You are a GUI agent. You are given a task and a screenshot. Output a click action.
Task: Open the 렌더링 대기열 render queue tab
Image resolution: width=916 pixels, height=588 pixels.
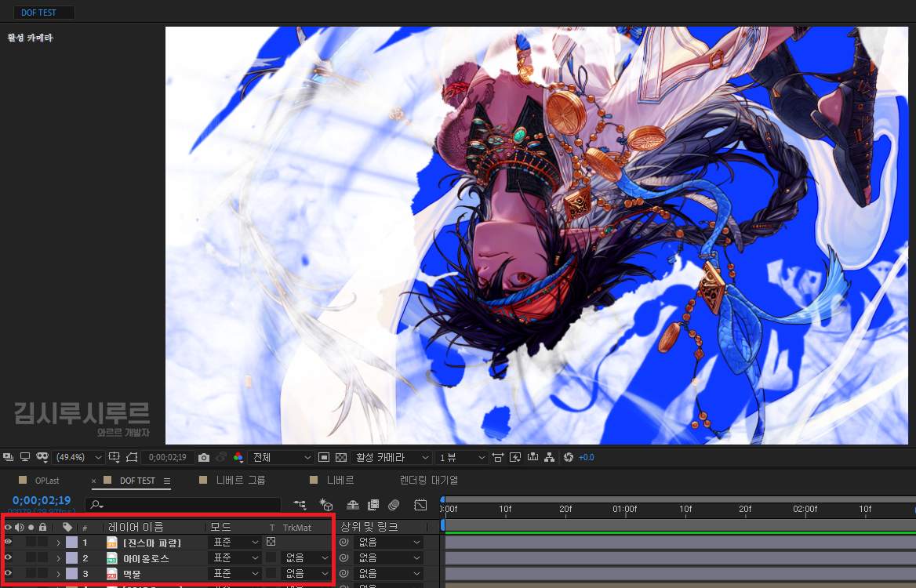click(x=429, y=480)
